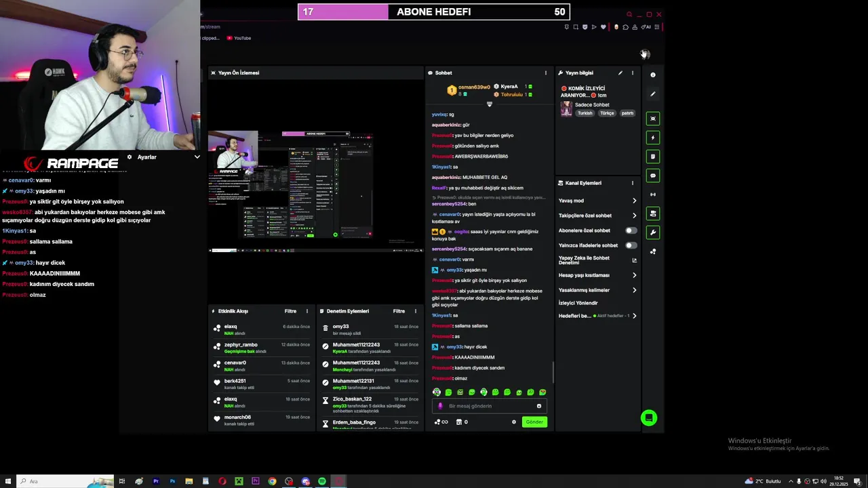Expand Hesap yaşı kısıtlaması settings
The height and width of the screenshot is (488, 868).
(x=634, y=275)
